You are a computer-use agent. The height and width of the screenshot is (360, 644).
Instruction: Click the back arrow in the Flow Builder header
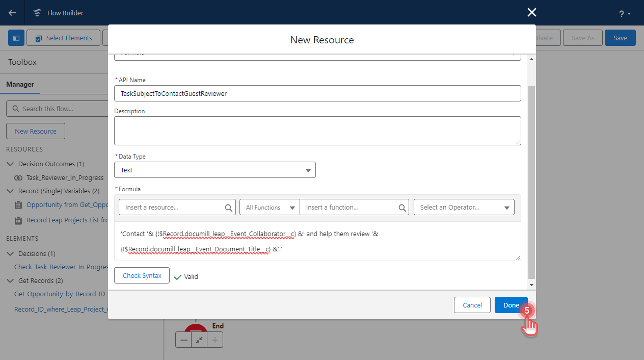coord(11,12)
